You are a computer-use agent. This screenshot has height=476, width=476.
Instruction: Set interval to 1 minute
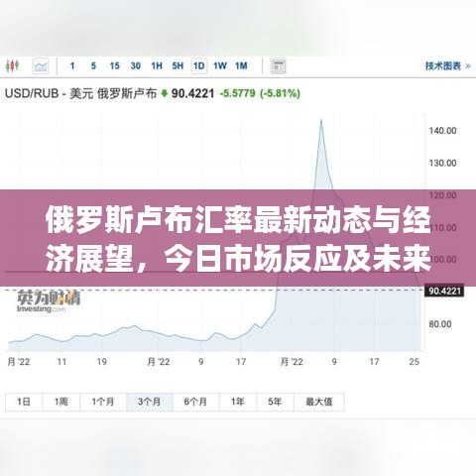[72, 65]
